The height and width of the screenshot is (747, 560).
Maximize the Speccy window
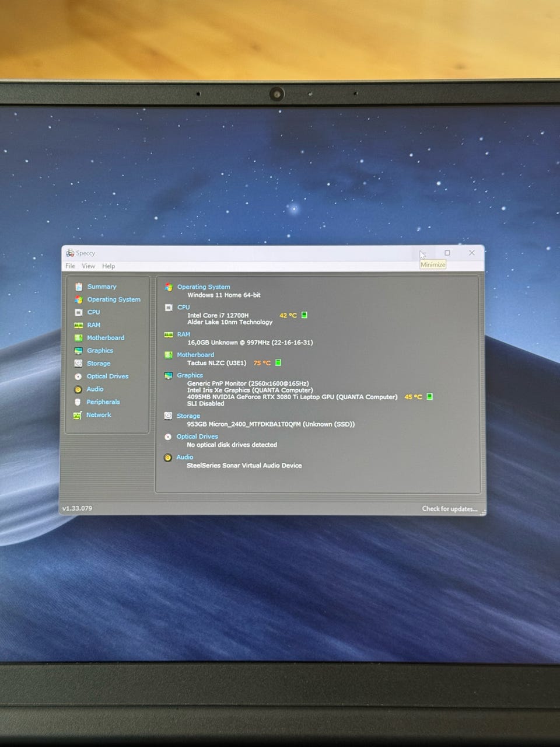447,253
